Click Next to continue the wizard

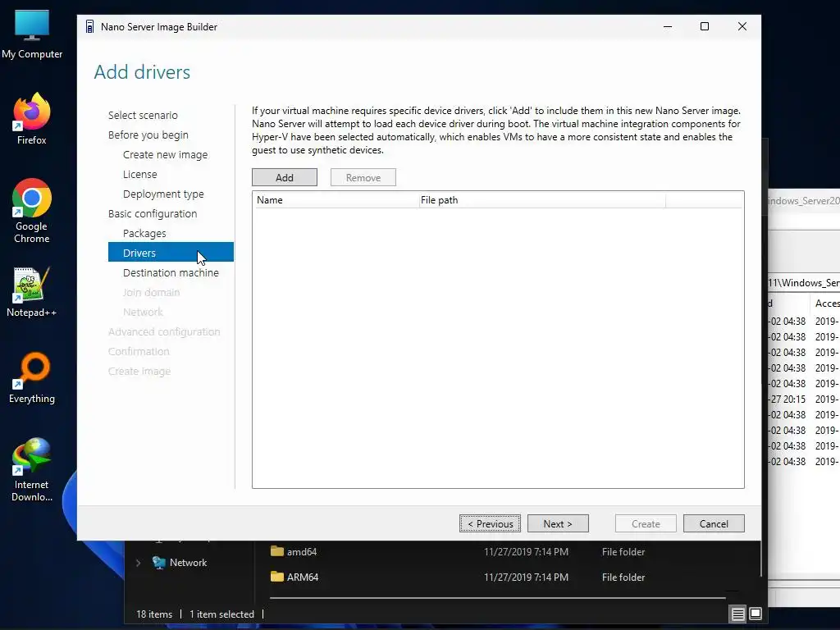point(558,523)
